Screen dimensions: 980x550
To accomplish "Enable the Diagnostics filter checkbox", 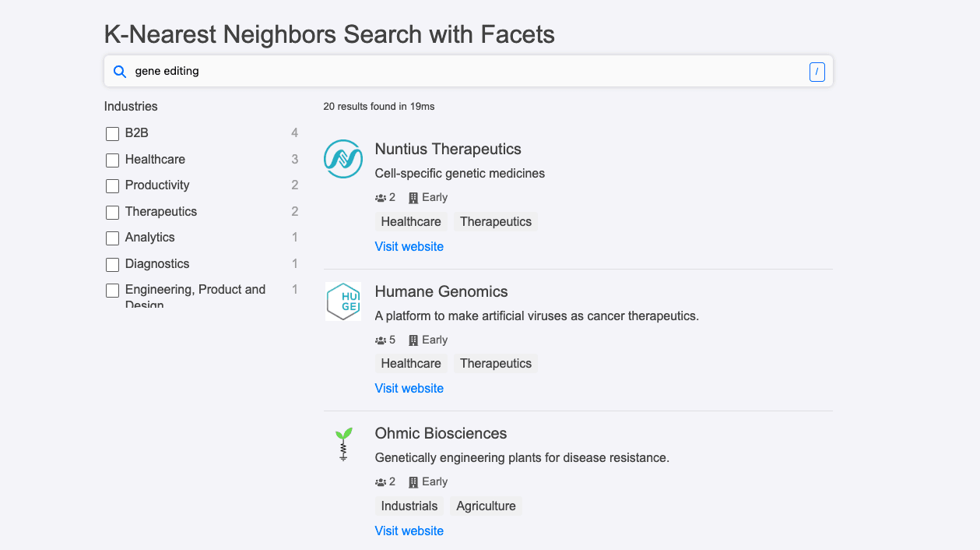I will 112,264.
